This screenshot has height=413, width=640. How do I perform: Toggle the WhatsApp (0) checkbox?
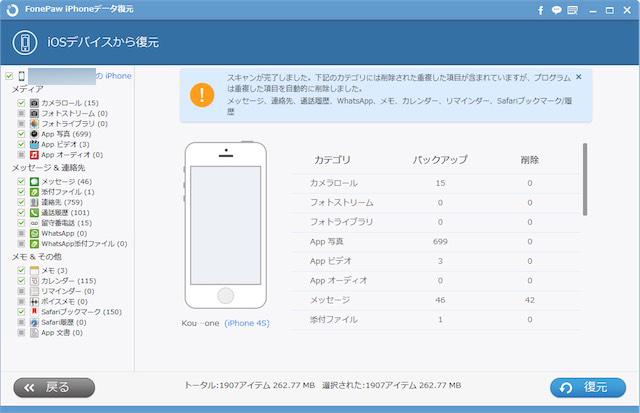point(21,233)
